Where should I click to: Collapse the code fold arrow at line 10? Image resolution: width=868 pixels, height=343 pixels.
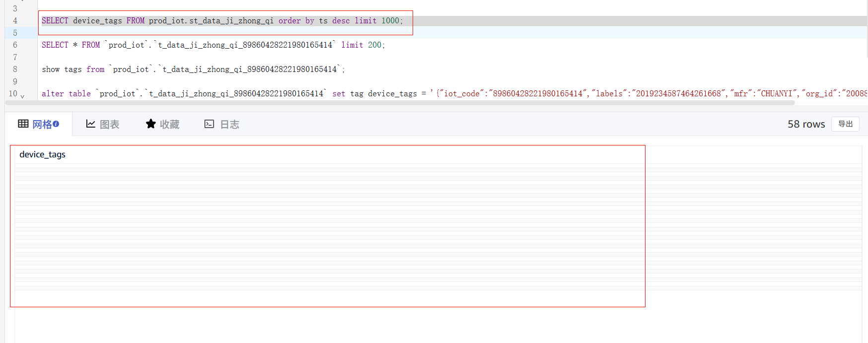click(22, 96)
